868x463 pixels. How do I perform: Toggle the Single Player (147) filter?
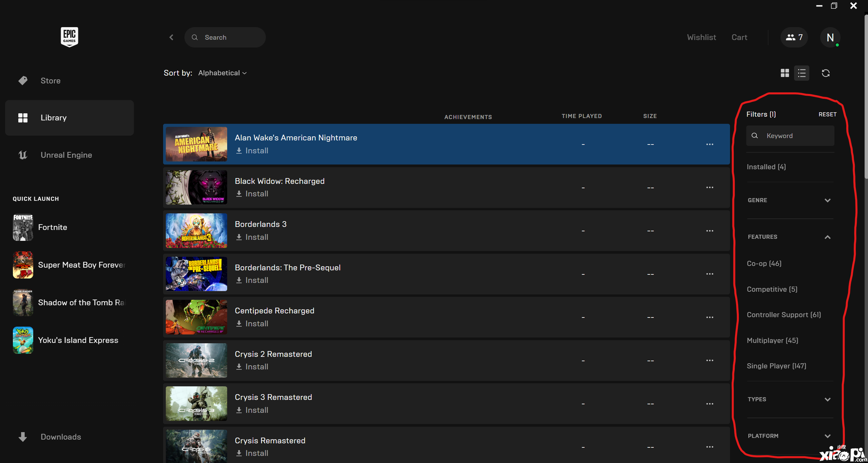click(x=776, y=366)
